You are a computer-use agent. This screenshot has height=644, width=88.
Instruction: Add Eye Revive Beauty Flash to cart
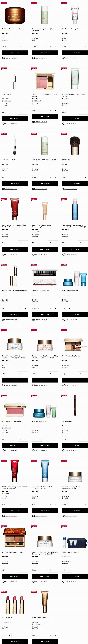[x=75, y=53]
